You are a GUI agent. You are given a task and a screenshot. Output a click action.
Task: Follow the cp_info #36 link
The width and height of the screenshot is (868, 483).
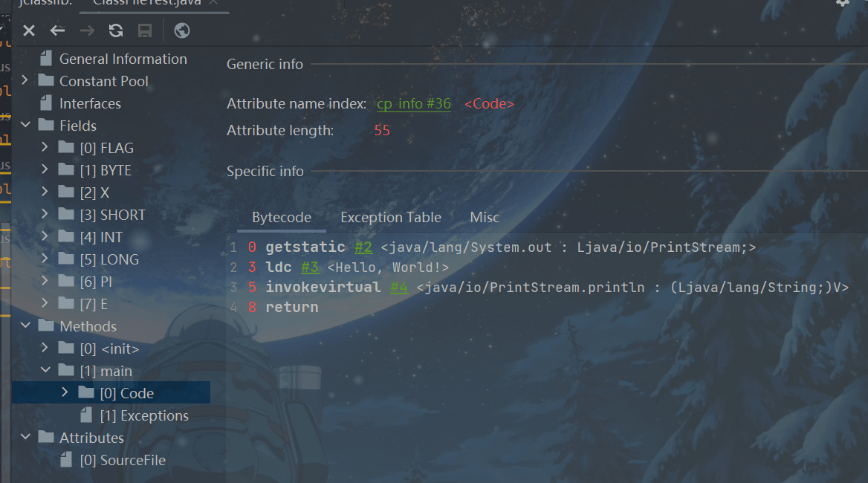(413, 104)
